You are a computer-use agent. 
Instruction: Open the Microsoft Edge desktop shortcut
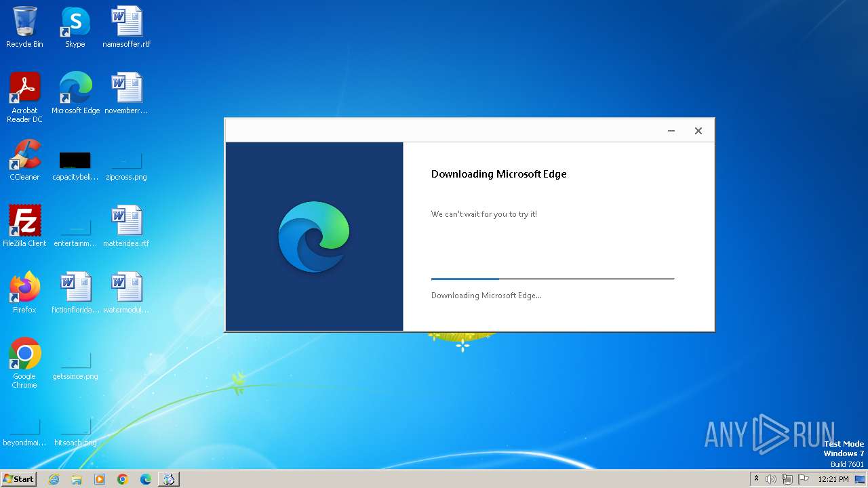pyautogui.click(x=75, y=94)
